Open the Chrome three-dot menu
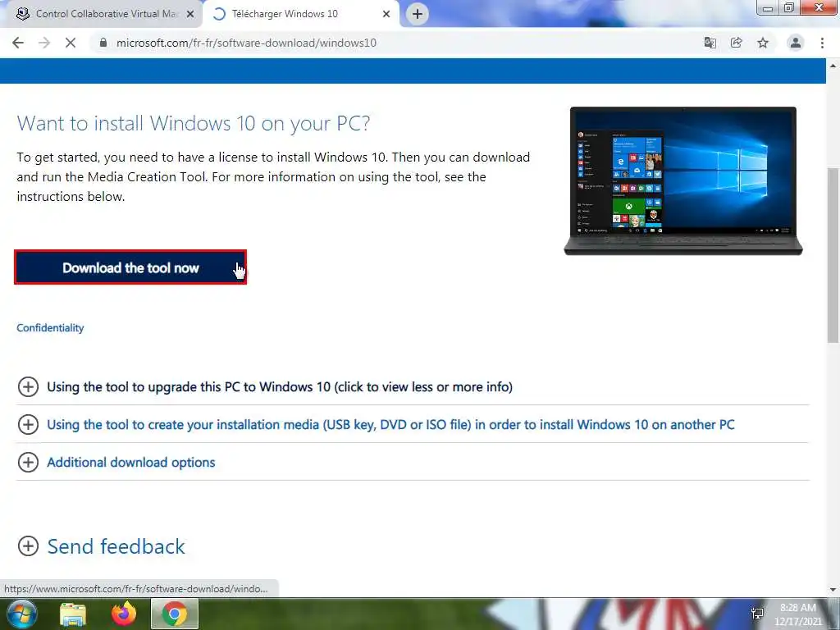This screenshot has height=630, width=840. 822,43
